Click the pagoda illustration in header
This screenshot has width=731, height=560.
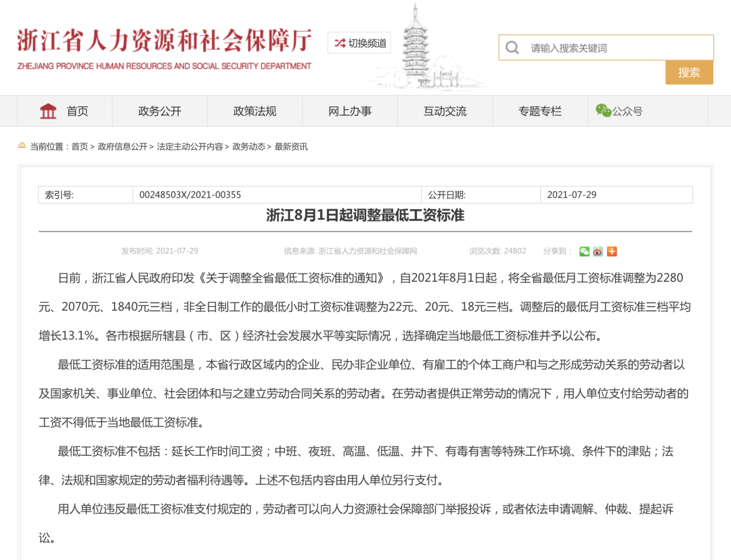415,45
